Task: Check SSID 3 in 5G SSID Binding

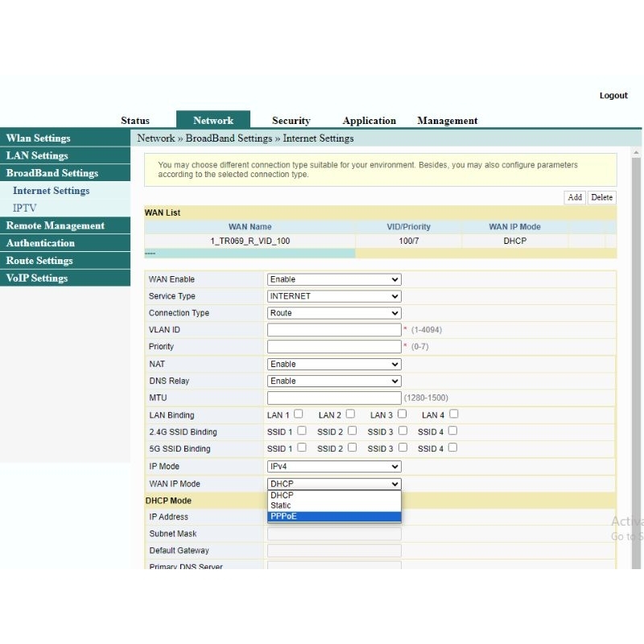Action: click(402, 448)
